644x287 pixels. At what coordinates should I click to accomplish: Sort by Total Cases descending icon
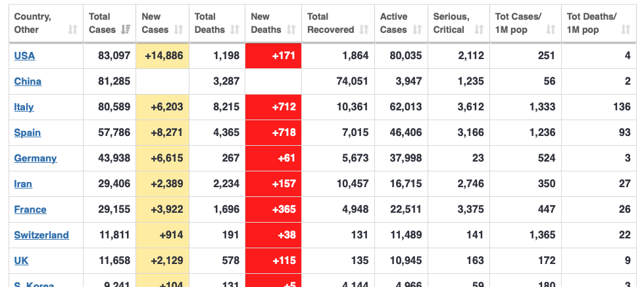126,30
